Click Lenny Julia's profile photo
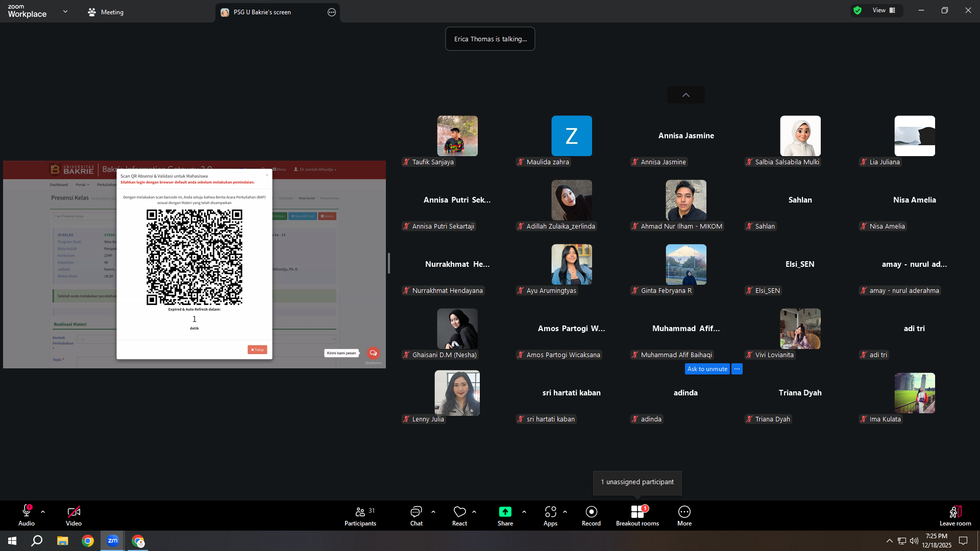The image size is (980, 551). click(x=457, y=393)
